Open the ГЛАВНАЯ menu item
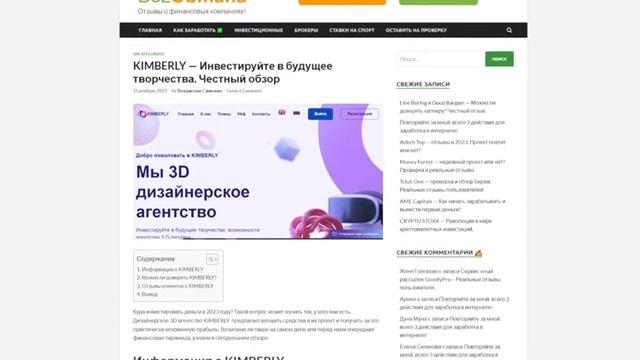This screenshot has width=640, height=360. coord(150,30)
